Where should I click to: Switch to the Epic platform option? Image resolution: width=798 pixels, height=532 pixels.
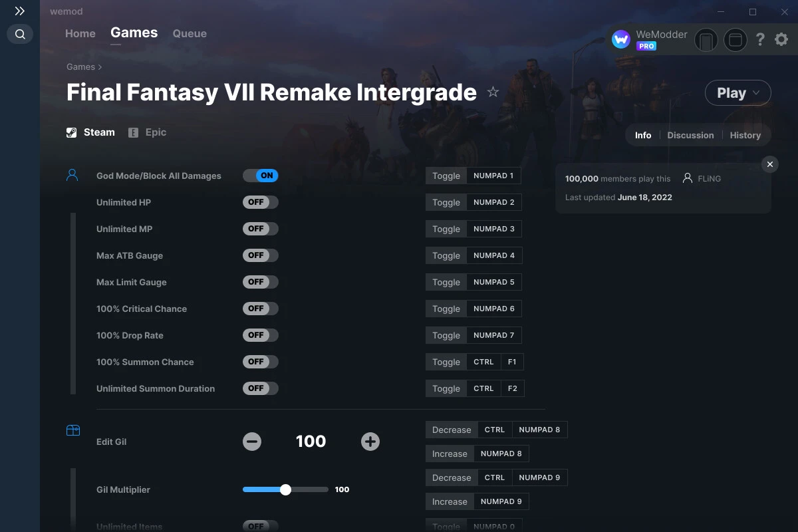[147, 132]
